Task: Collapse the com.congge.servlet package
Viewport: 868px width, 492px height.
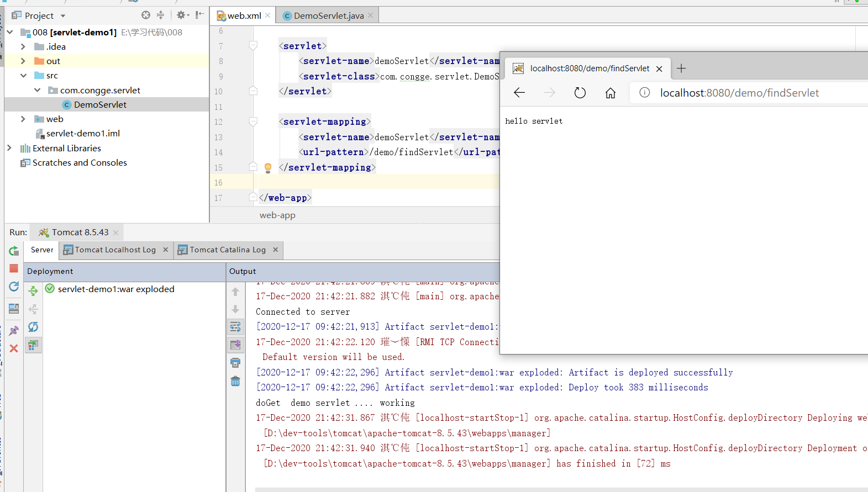Action: tap(37, 90)
